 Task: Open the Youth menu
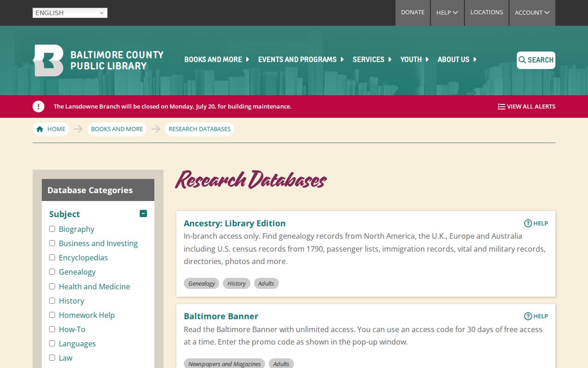coord(414,60)
